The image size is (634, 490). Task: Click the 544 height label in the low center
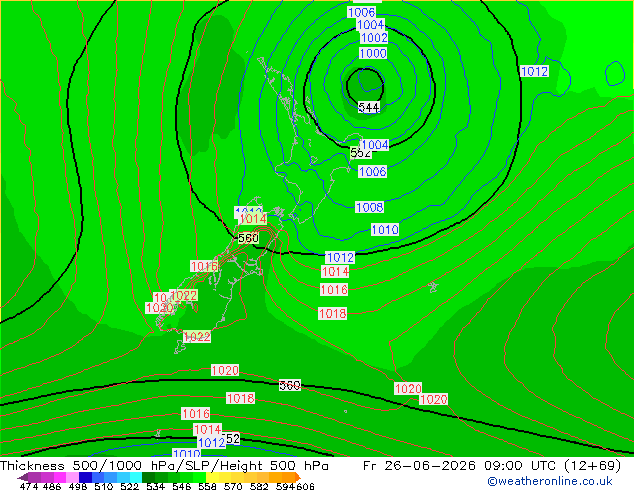click(x=369, y=108)
